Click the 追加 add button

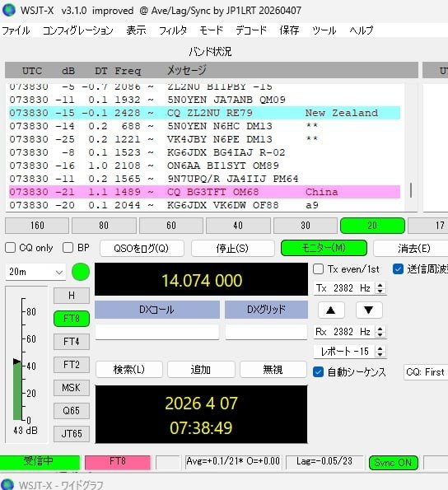click(x=201, y=370)
